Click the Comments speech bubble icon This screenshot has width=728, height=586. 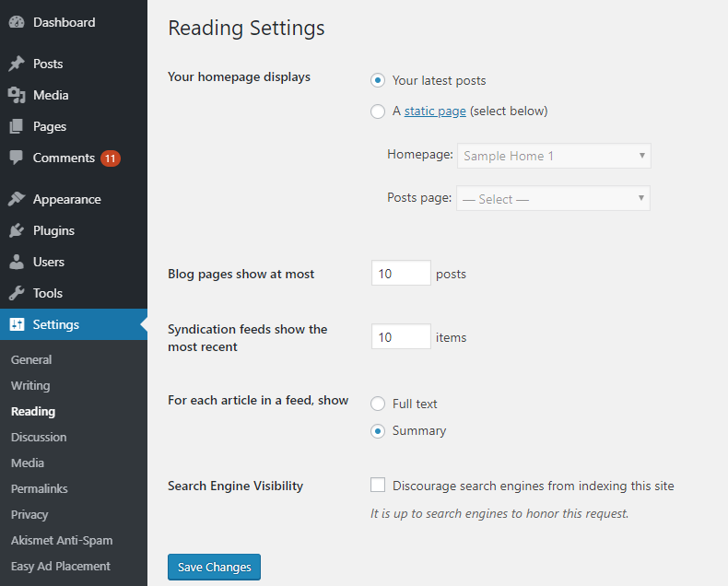click(x=17, y=158)
